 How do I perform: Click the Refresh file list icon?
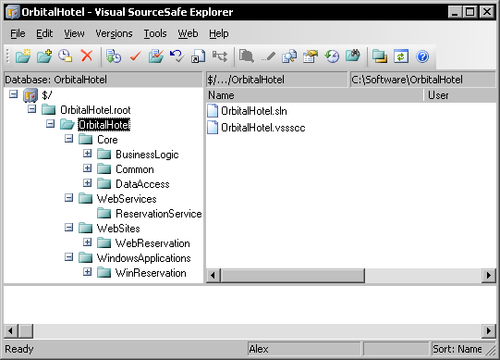click(x=401, y=56)
